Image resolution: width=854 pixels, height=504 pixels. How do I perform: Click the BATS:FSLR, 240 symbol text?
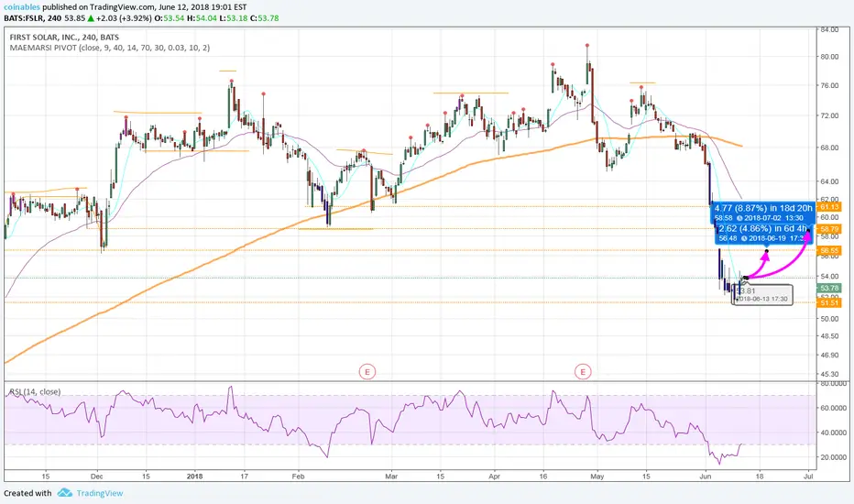[33, 18]
